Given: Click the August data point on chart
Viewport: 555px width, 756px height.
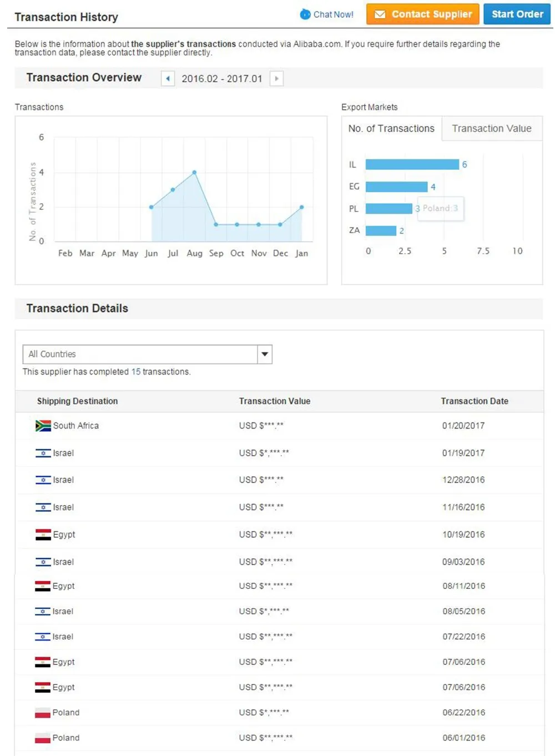Looking at the screenshot, I should click(x=194, y=173).
